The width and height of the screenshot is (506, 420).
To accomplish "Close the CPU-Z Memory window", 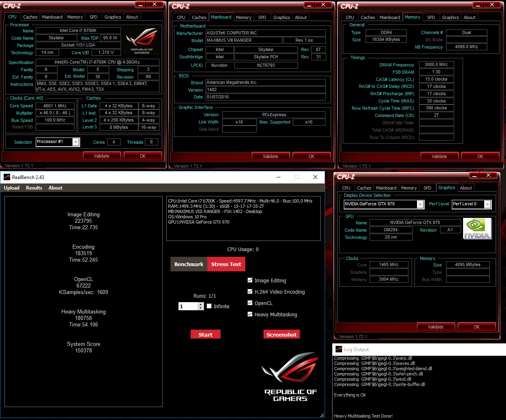I will pos(492,4).
